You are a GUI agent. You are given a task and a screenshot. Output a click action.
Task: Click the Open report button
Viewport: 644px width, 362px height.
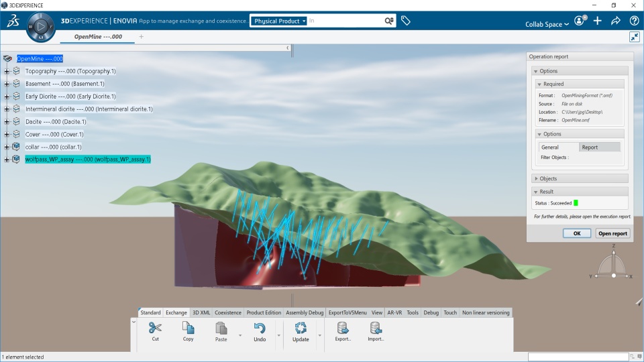(x=612, y=233)
